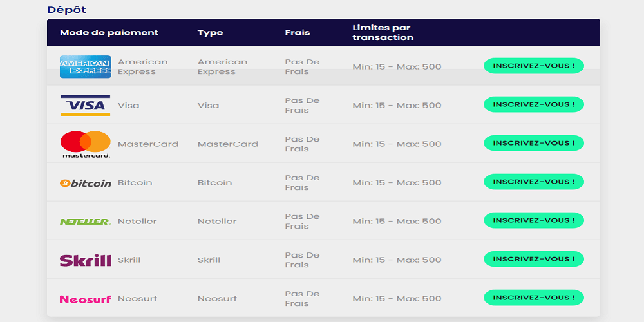Open sign-up from the Skrill row
Viewport: 644px width, 322px height.
pos(533,259)
